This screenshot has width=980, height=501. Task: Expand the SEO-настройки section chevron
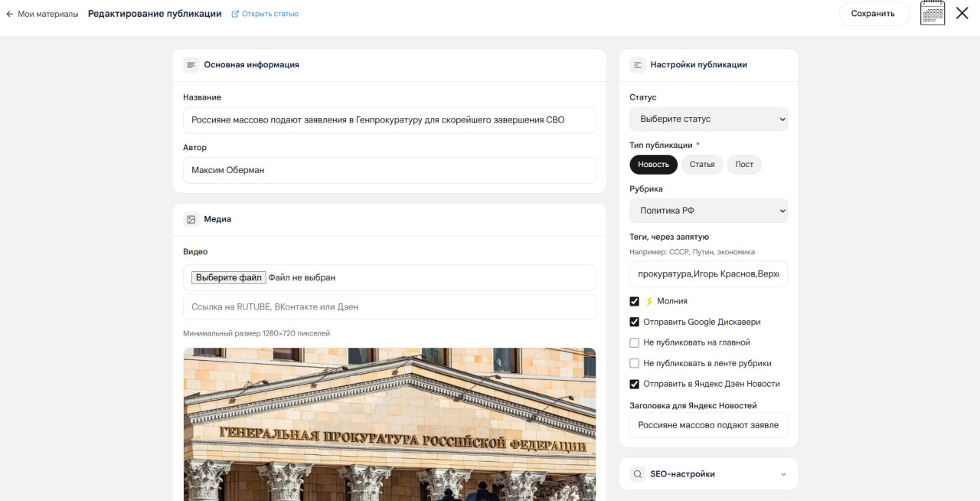click(783, 474)
